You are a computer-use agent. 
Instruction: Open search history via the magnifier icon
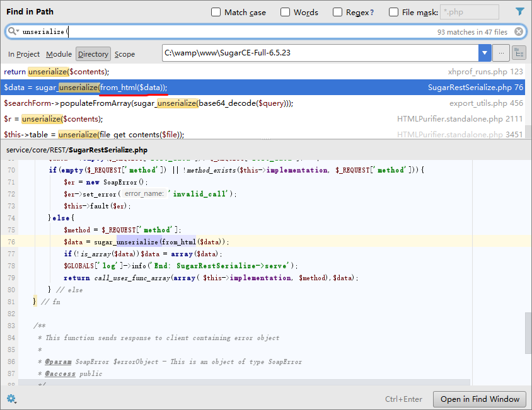13,31
